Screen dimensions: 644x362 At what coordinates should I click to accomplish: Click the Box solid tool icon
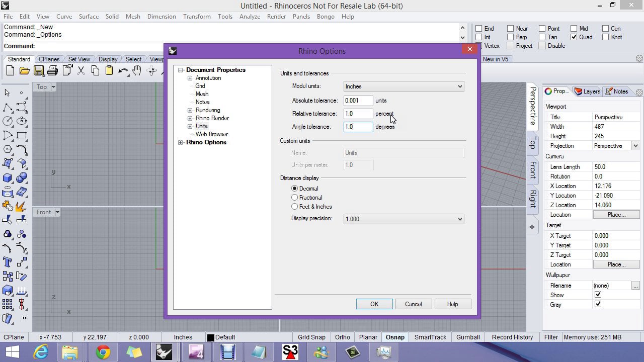[x=8, y=178]
